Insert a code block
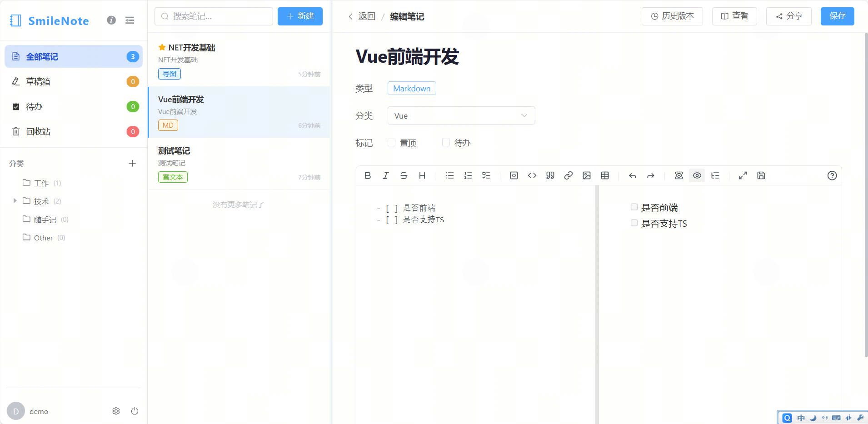Viewport: 868px width, 424px height. click(514, 175)
